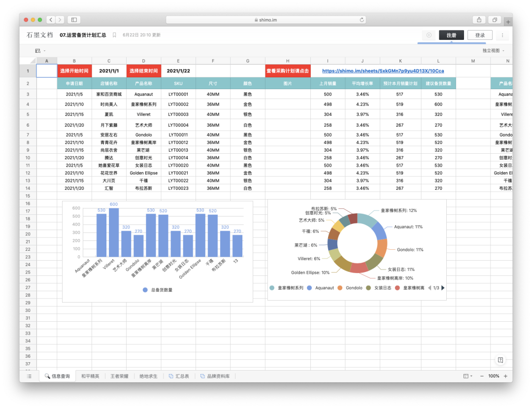Toggle Gondolo pie legend item
The width and height of the screenshot is (532, 408).
pos(350,288)
